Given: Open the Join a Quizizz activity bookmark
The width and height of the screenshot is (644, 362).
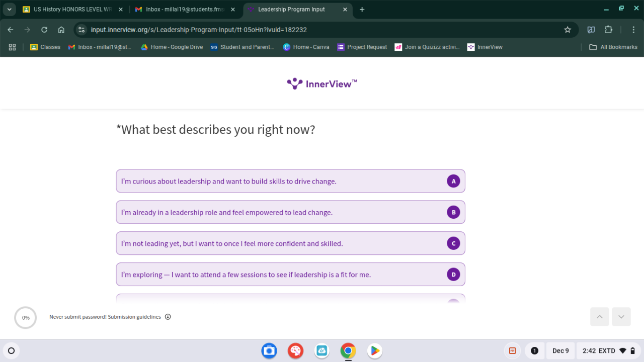Looking at the screenshot, I should [427, 47].
